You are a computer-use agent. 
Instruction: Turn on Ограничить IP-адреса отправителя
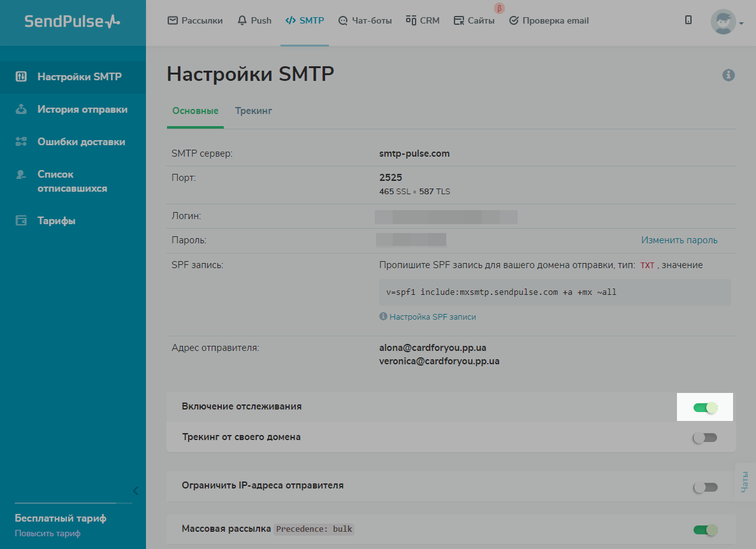(x=705, y=487)
